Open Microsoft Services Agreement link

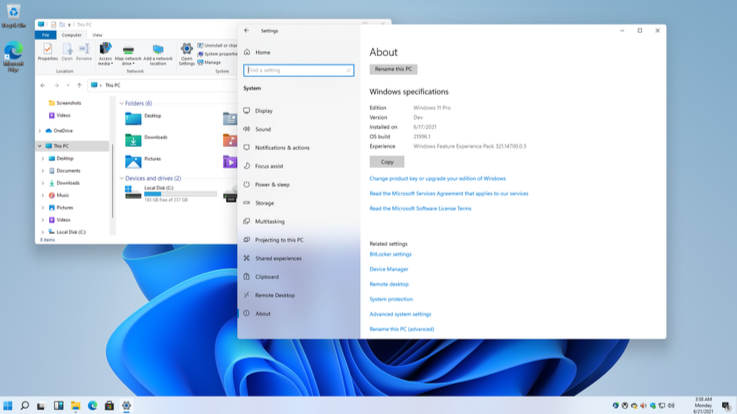(448, 194)
